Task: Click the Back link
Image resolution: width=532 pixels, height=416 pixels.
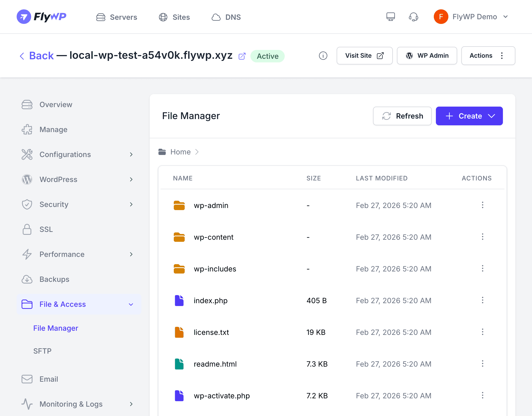Action: click(x=37, y=56)
